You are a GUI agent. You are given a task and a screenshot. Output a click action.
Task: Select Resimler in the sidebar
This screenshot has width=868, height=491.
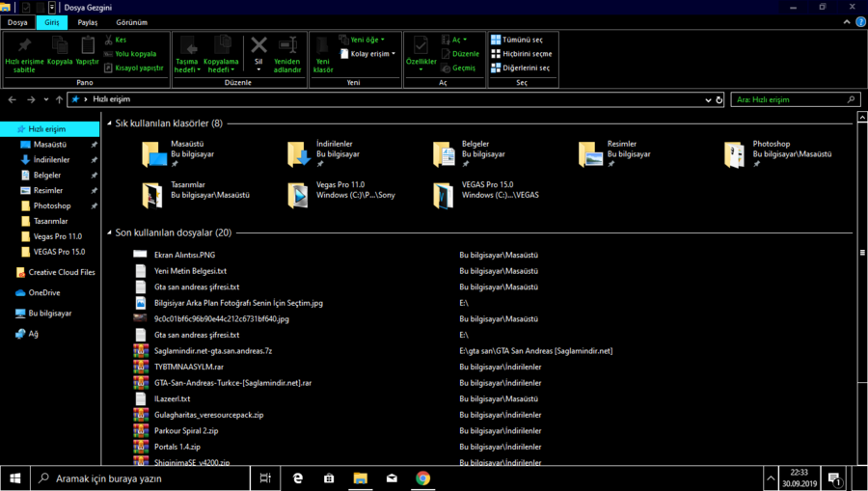click(50, 190)
